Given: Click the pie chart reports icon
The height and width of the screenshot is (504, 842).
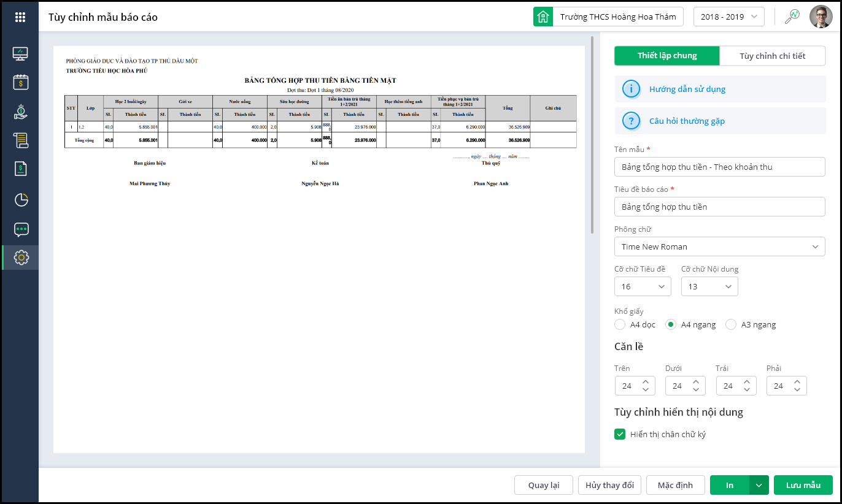Looking at the screenshot, I should tap(21, 200).
